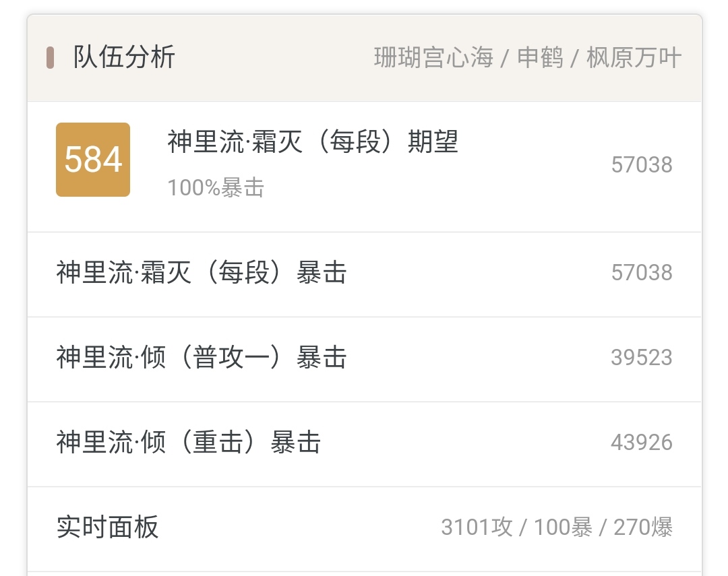Screen dimensions: 728x576
Task: Click the 100%暴击 subtitle text
Action: point(216,187)
